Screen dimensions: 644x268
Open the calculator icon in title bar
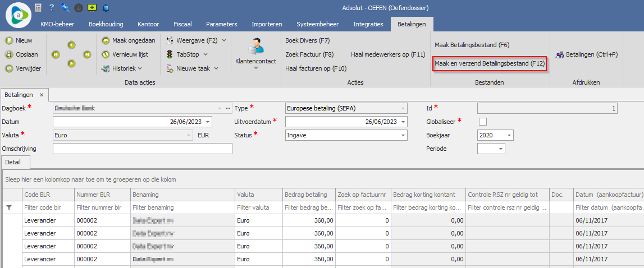[38, 7]
